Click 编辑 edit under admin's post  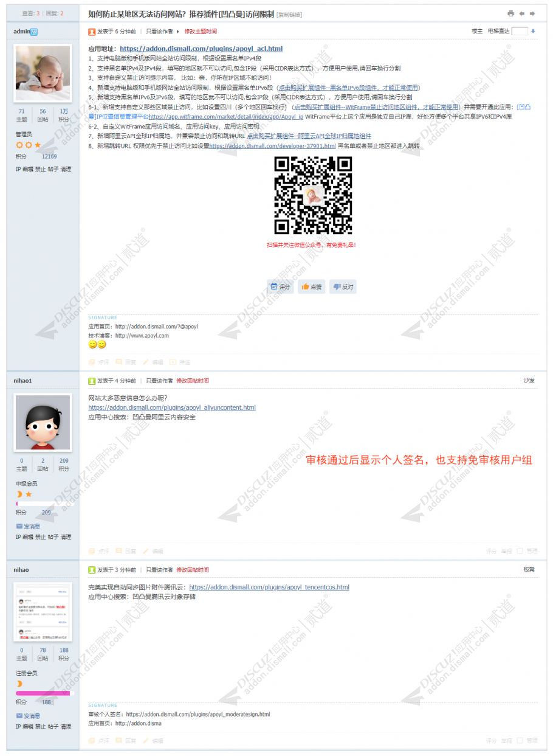tap(153, 362)
